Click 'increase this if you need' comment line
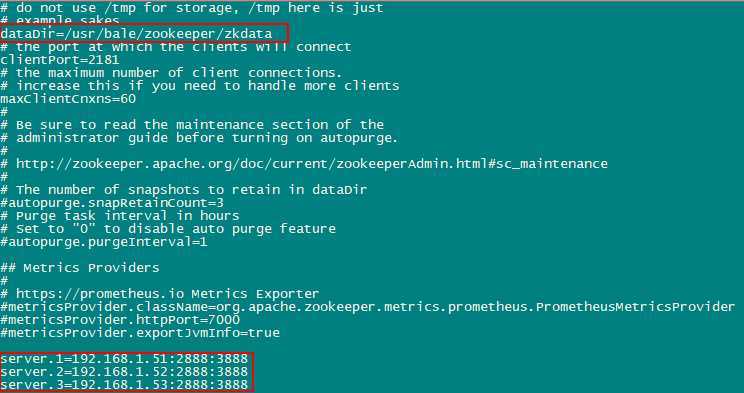The image size is (744, 393). coord(200,86)
